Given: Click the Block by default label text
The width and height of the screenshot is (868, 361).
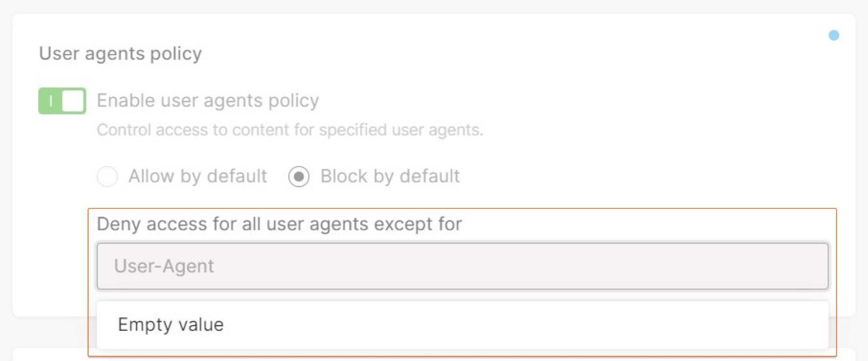Looking at the screenshot, I should pyautogui.click(x=390, y=176).
